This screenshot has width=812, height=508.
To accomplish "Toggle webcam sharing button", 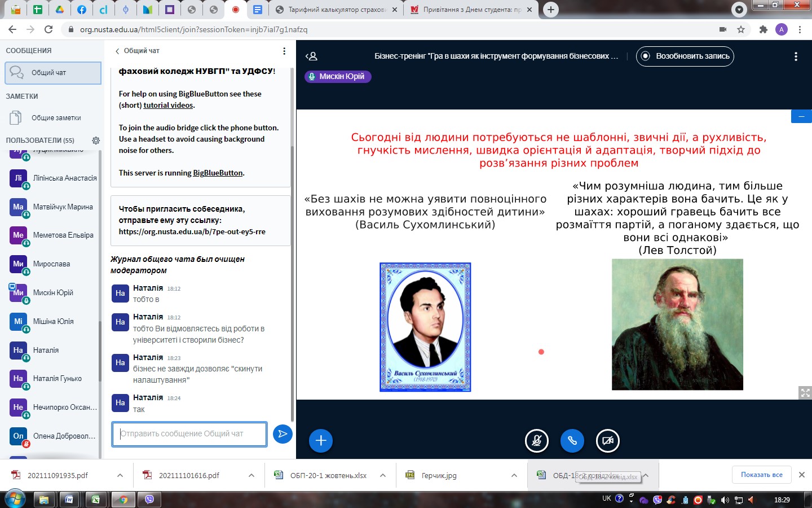I will pos(608,441).
